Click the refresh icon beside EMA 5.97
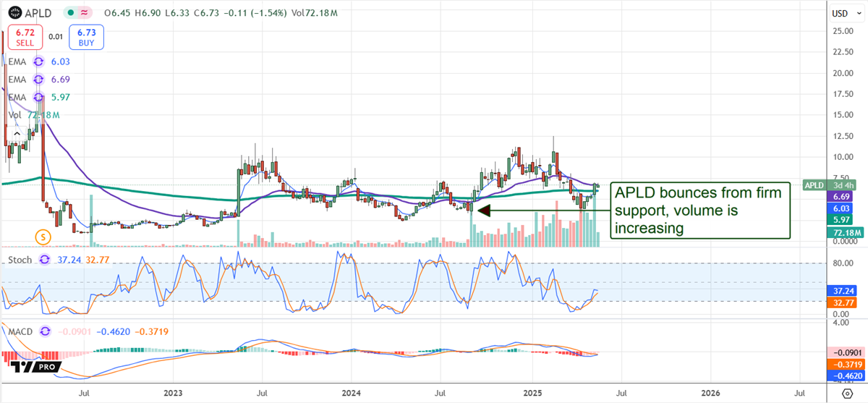The image size is (868, 403). click(40, 97)
